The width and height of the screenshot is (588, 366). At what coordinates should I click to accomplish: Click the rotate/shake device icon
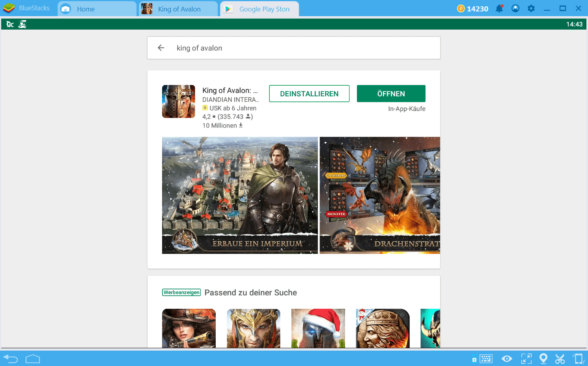[579, 358]
